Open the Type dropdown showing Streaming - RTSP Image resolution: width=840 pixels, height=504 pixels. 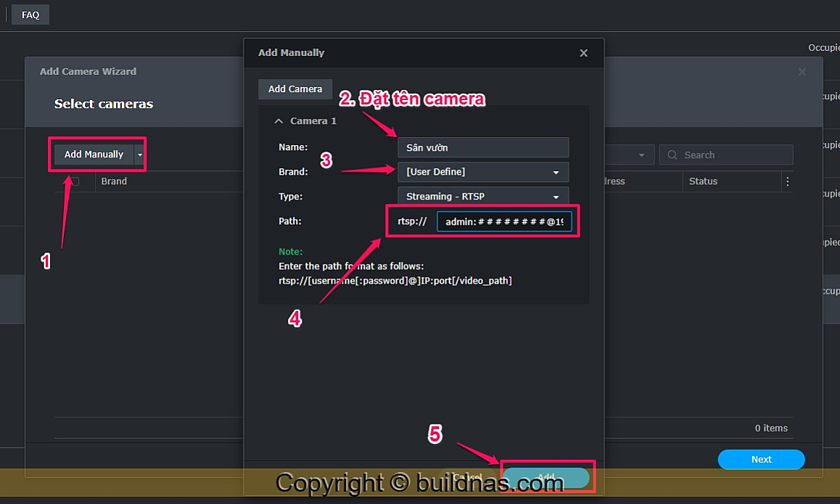pos(483,196)
